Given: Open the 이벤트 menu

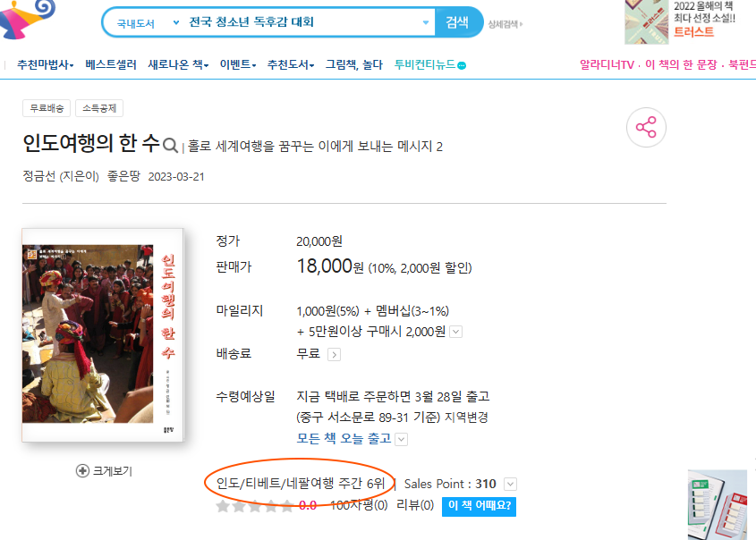Looking at the screenshot, I should coord(238,64).
